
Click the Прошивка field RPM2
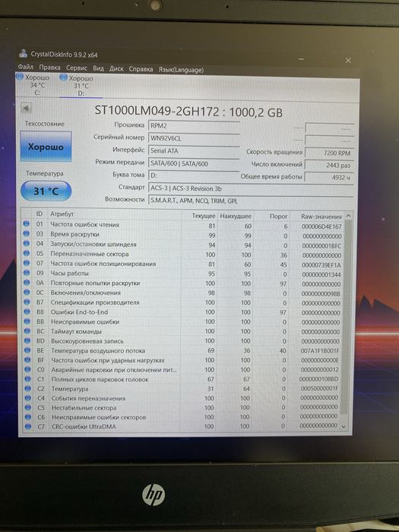click(194, 126)
